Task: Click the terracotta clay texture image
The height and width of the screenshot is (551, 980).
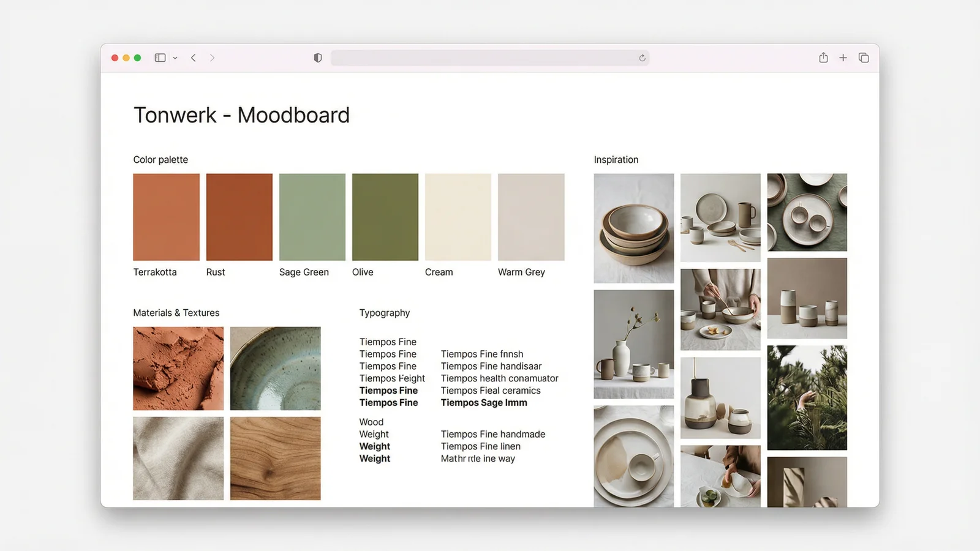Action: tap(178, 368)
